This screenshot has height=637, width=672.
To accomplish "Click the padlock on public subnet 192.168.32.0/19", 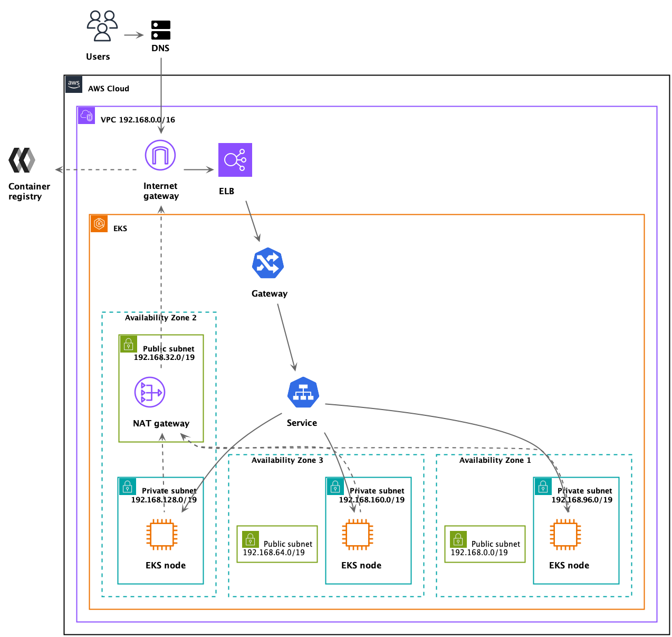I will 128,344.
